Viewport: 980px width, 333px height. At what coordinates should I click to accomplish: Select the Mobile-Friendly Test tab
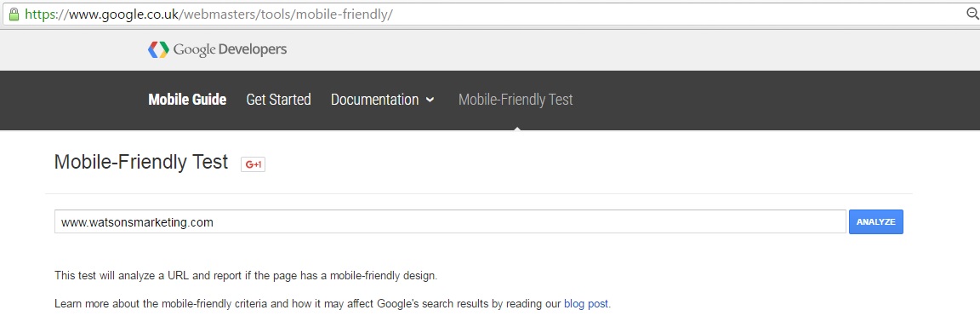point(516,100)
